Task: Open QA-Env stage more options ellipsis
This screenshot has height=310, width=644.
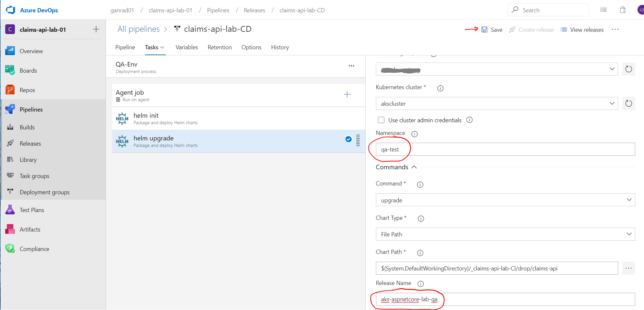Action: click(x=351, y=66)
